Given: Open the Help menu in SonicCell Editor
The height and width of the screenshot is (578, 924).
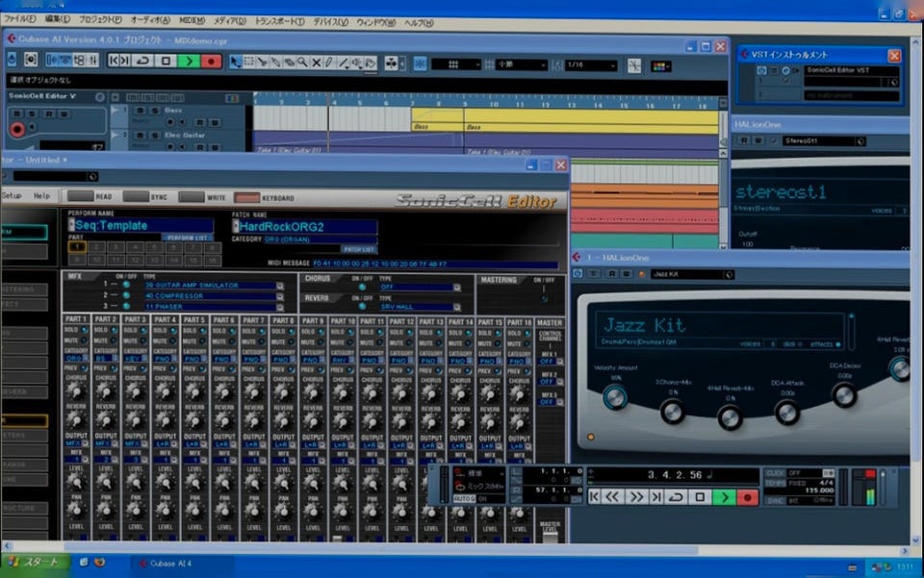Looking at the screenshot, I should point(41,195).
